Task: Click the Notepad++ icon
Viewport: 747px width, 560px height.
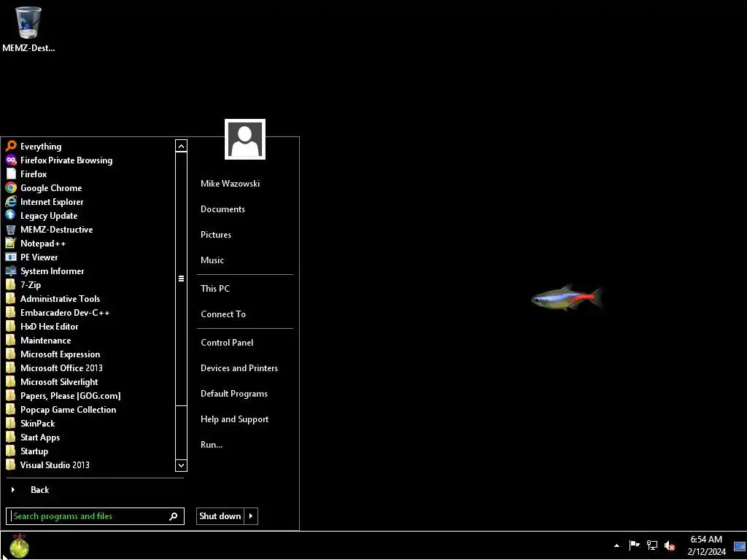Action: (11, 243)
